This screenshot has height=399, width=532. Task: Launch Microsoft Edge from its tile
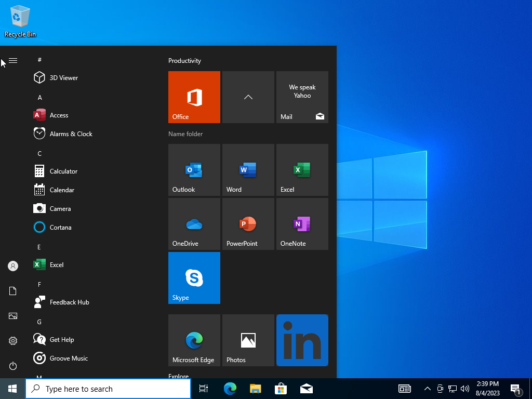pos(194,340)
